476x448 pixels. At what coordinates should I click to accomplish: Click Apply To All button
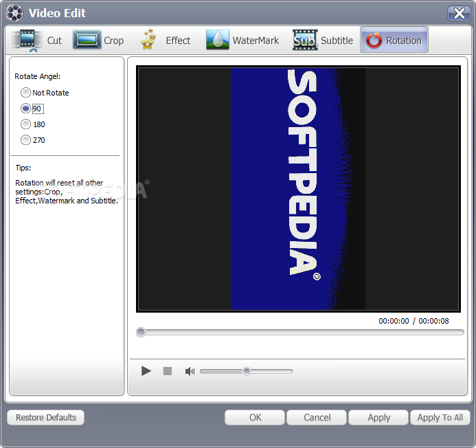point(440,417)
